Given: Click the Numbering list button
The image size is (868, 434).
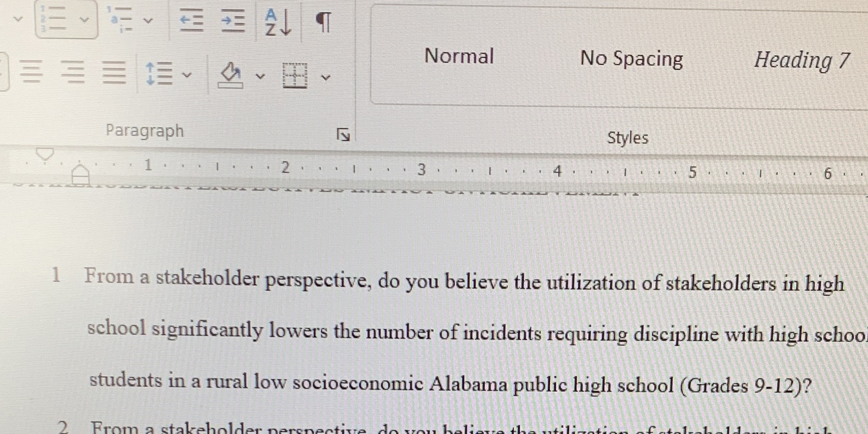Looking at the screenshot, I should [x=54, y=19].
